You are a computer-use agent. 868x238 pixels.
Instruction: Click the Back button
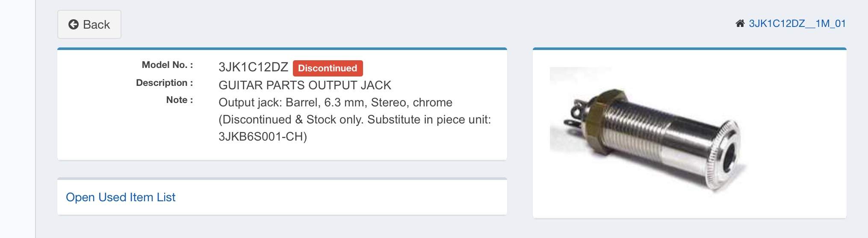[x=89, y=24]
